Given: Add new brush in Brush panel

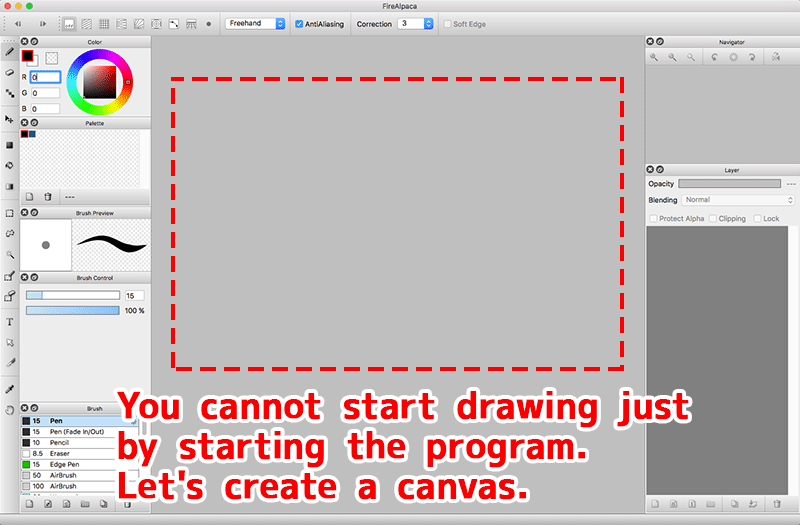Looking at the screenshot, I should point(30,504).
